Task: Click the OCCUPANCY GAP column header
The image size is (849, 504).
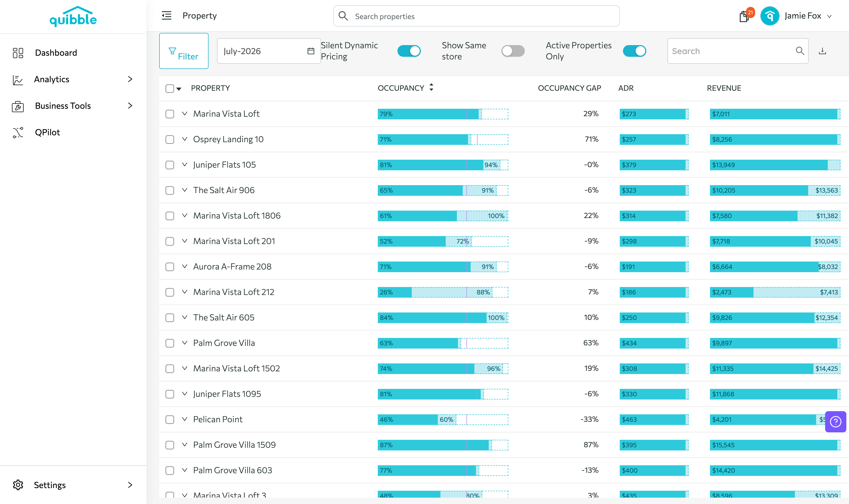Action: point(570,88)
